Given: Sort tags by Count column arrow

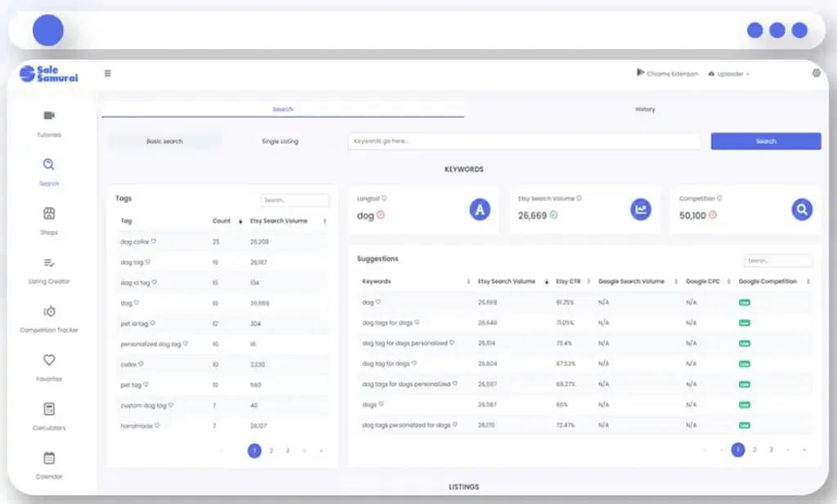Looking at the screenshot, I should [x=240, y=221].
